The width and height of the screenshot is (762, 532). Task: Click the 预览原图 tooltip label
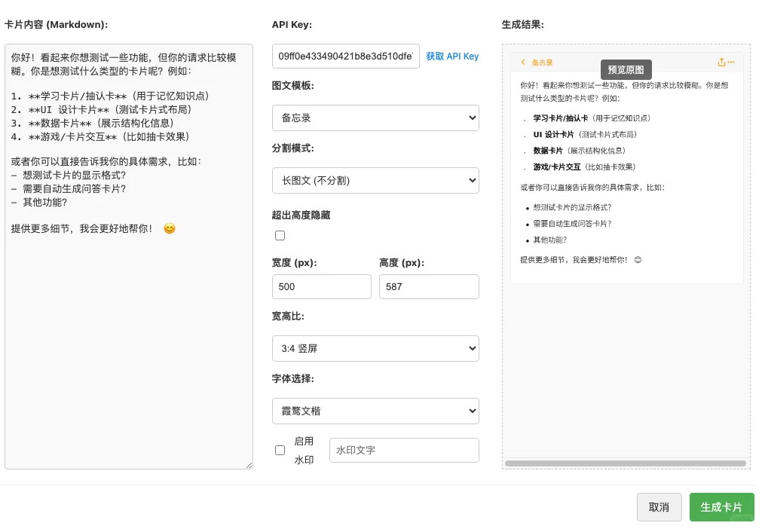click(626, 69)
